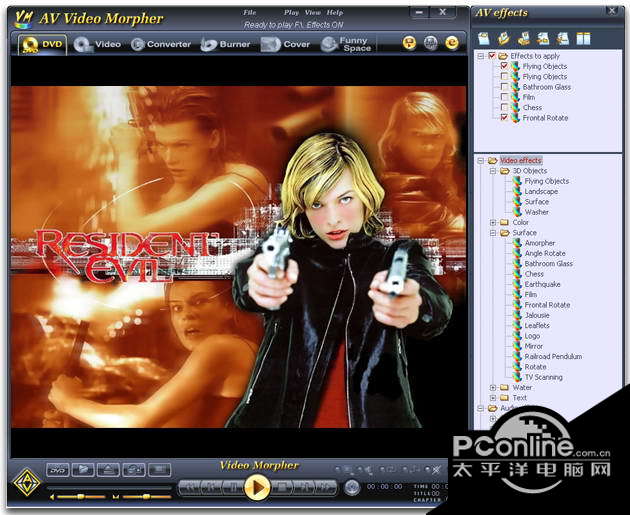630x515 pixels.
Task: Open the Funny Space tab
Action: (346, 44)
